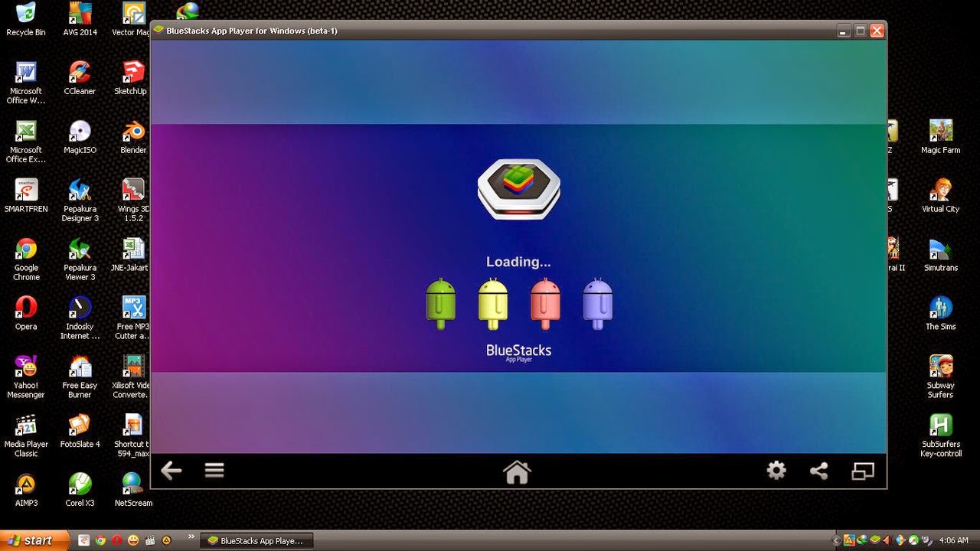The image size is (980, 551).
Task: Open Media Player Classic desktop icon
Action: 26,436
